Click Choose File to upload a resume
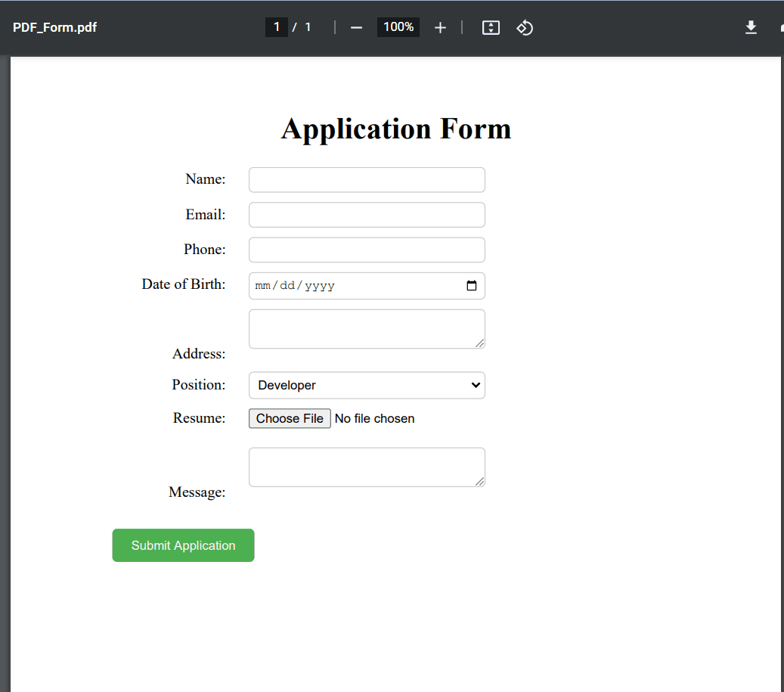This screenshot has width=784, height=692. [290, 418]
